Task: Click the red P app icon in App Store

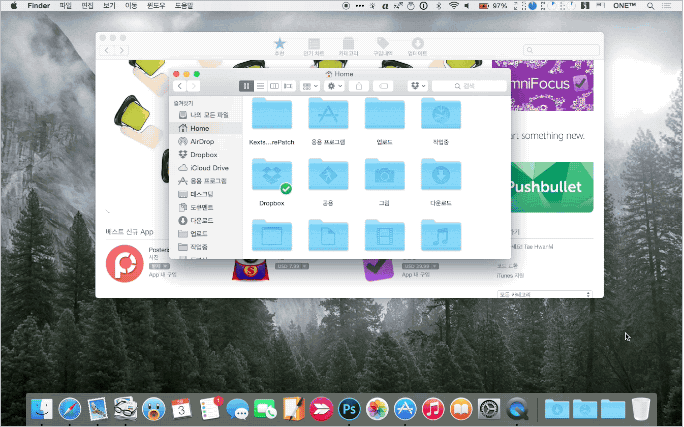Action: (125, 263)
